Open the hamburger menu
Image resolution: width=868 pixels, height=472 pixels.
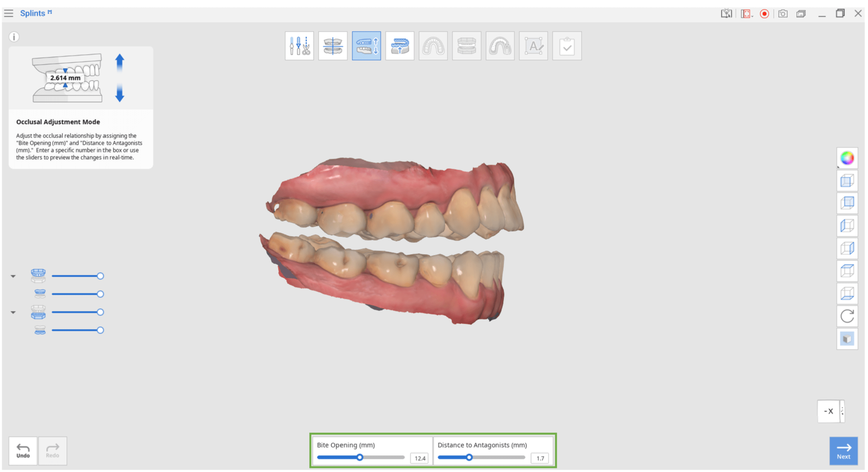(x=8, y=13)
